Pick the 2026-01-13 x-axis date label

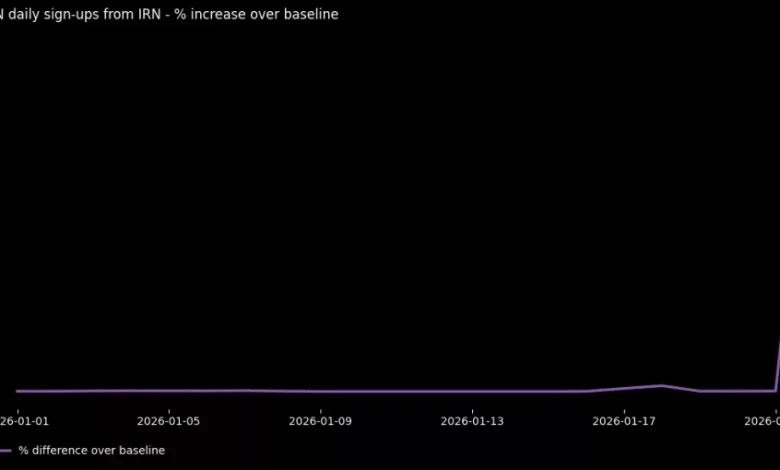click(x=472, y=421)
